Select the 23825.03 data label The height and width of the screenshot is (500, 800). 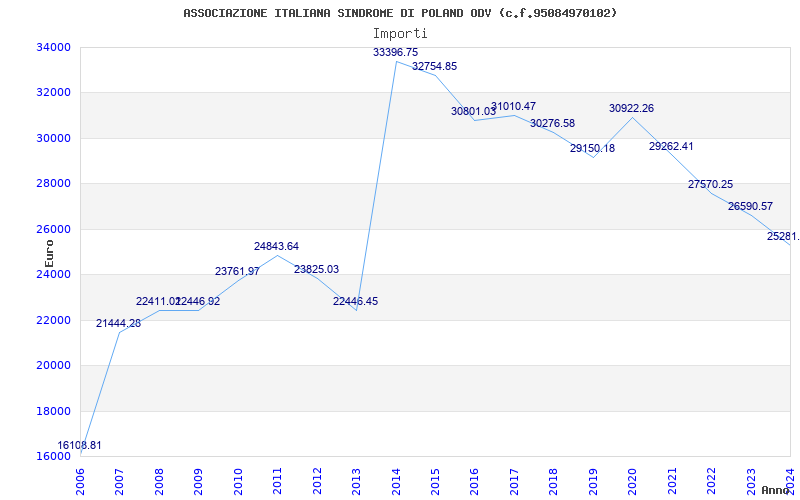[x=316, y=269]
